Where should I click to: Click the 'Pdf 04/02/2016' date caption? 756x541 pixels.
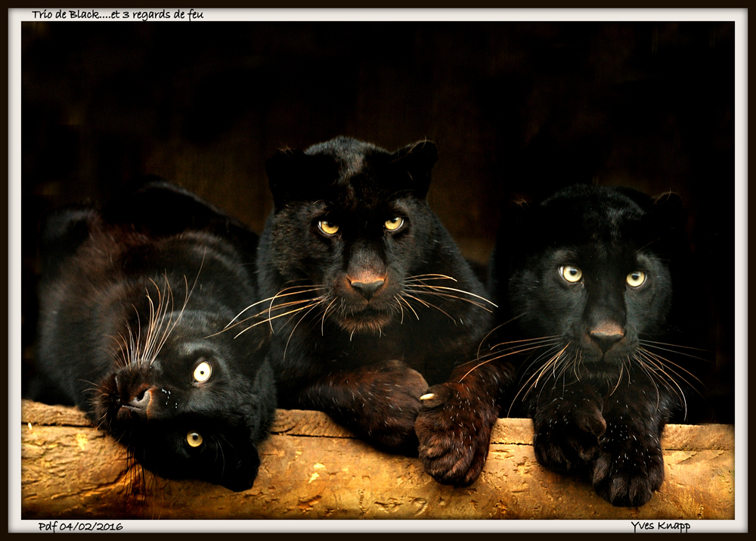(x=80, y=526)
